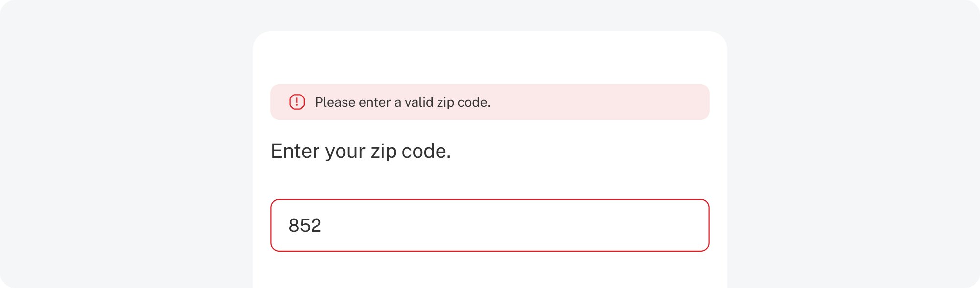Click the octagon warning icon in alert banner
The height and width of the screenshot is (288, 980).
pyautogui.click(x=297, y=102)
